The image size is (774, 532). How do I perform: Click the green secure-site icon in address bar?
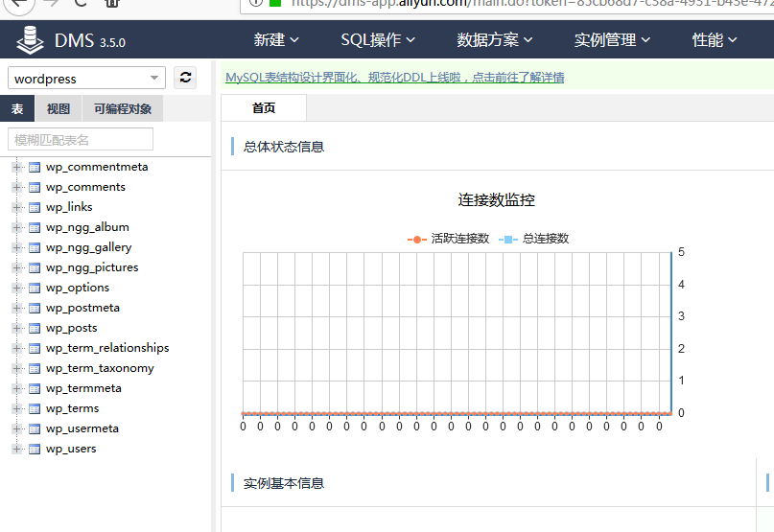click(275, 3)
